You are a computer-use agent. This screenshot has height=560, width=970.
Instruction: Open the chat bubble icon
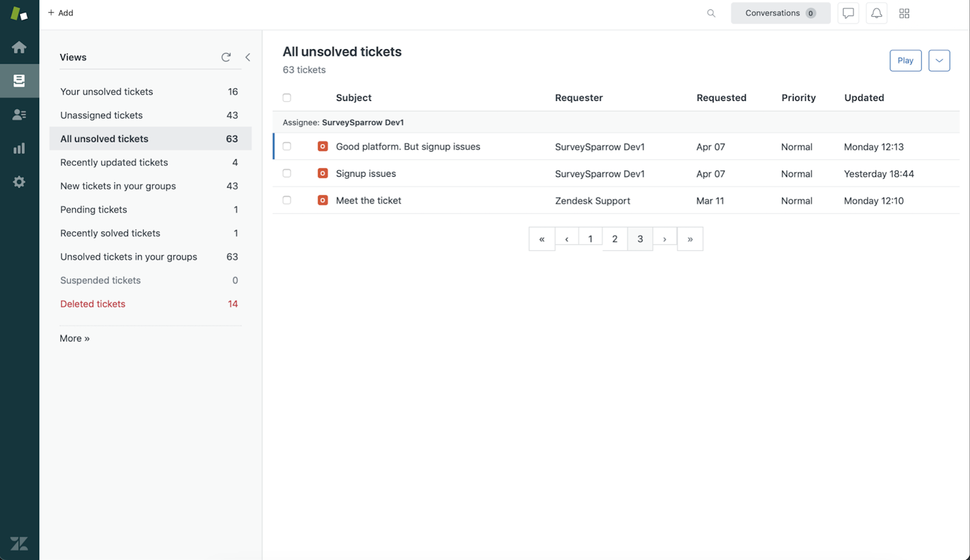[848, 13]
